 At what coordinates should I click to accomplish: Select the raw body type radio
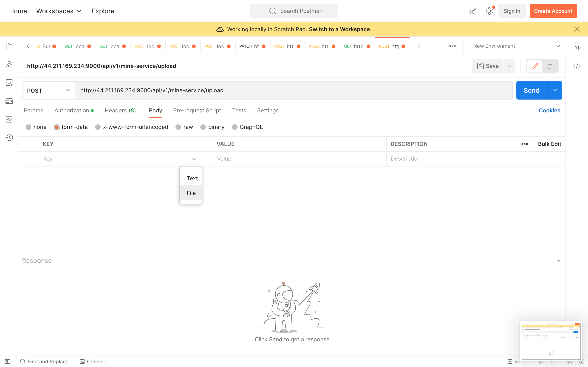click(x=178, y=127)
